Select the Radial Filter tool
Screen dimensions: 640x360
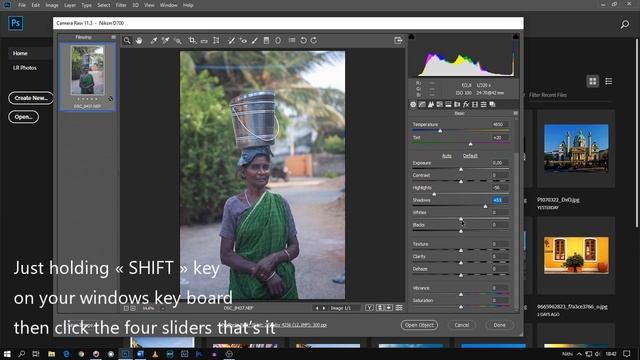tap(278, 40)
